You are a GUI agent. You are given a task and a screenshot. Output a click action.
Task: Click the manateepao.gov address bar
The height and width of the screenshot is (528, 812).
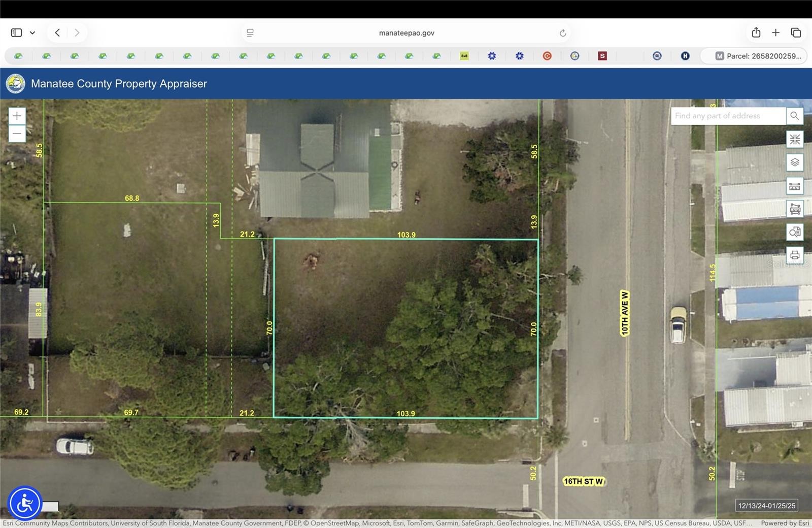pos(406,32)
